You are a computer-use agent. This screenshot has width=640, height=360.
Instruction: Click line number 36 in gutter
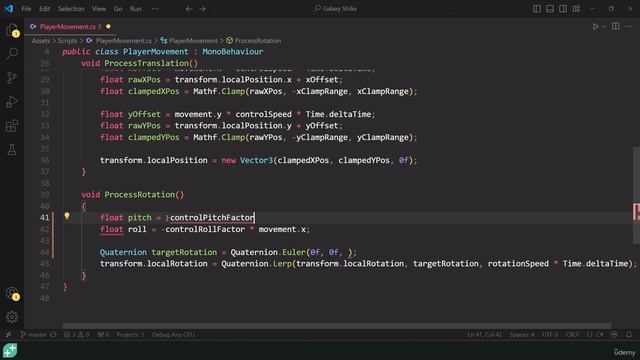pyautogui.click(x=44, y=160)
